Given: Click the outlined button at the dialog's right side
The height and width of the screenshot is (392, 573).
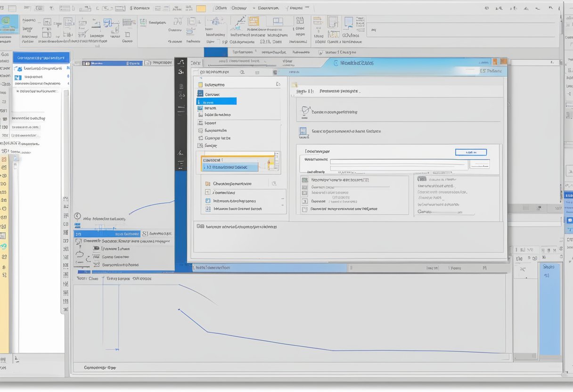Looking at the screenshot, I should (x=471, y=152).
